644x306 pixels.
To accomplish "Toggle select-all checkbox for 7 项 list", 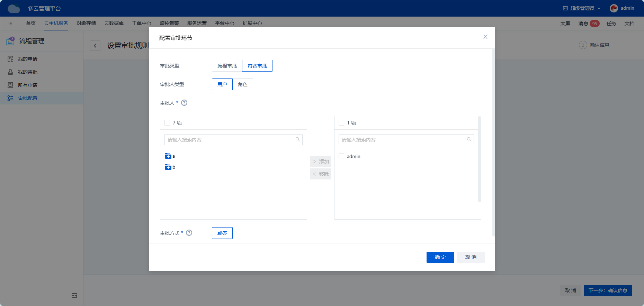I will point(167,123).
